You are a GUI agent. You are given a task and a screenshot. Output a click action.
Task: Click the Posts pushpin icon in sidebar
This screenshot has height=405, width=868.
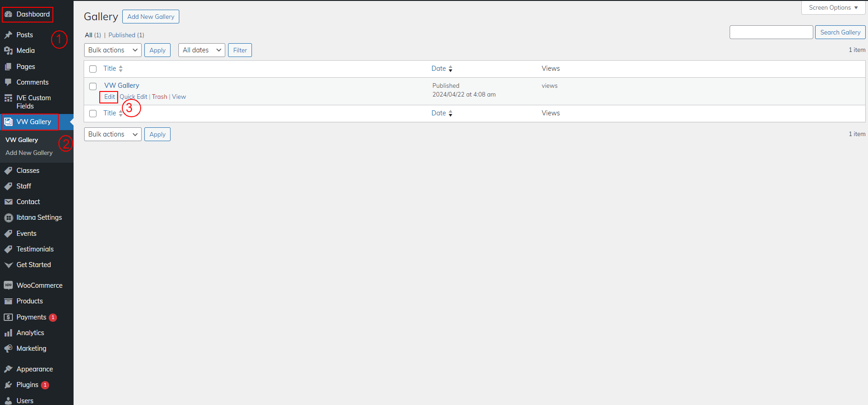pyautogui.click(x=8, y=35)
